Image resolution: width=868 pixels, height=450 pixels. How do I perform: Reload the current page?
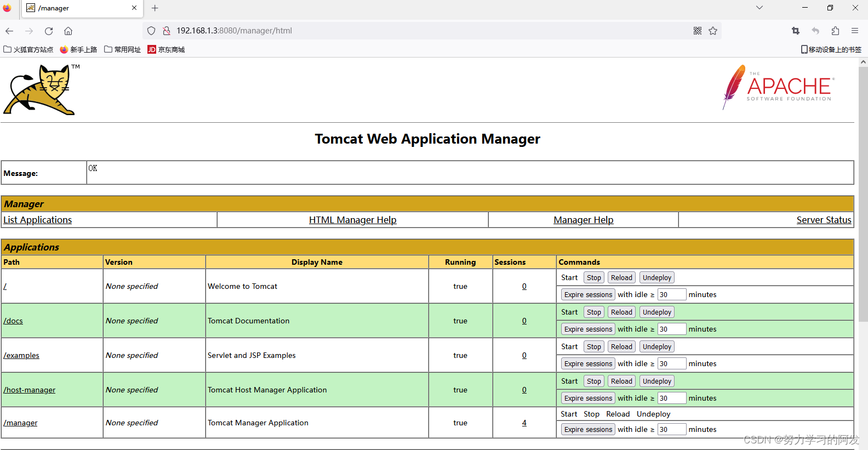[49, 31]
